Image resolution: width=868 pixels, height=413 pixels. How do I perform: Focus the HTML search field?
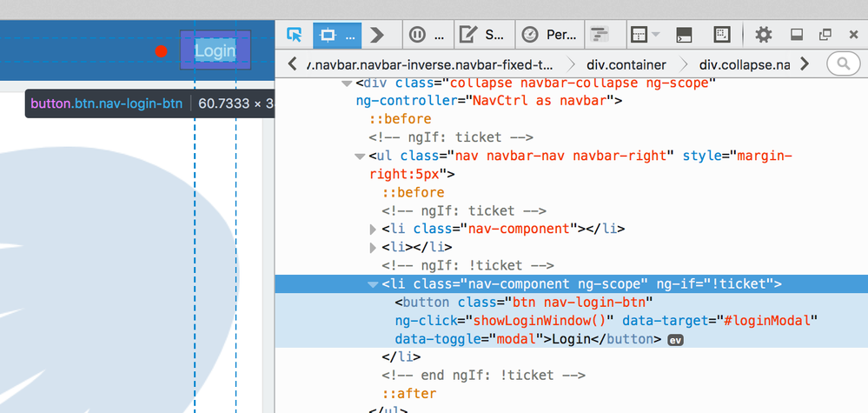coord(843,64)
